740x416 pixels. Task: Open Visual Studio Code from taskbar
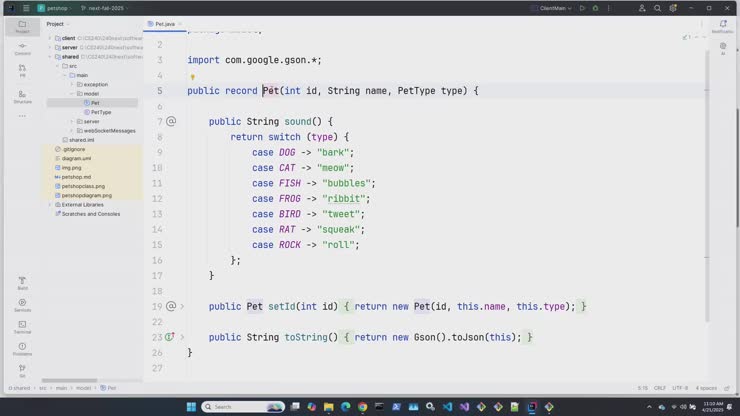pos(447,407)
